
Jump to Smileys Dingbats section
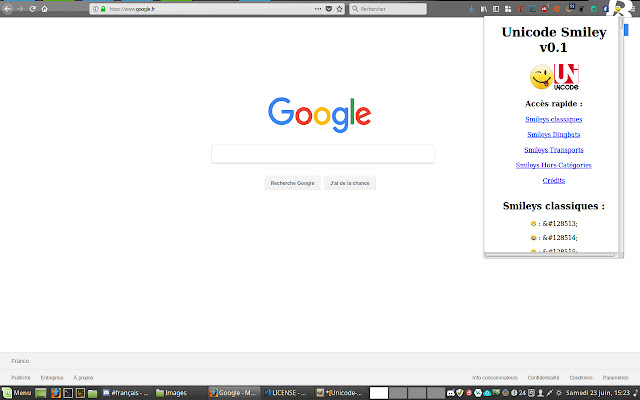[x=553, y=134]
